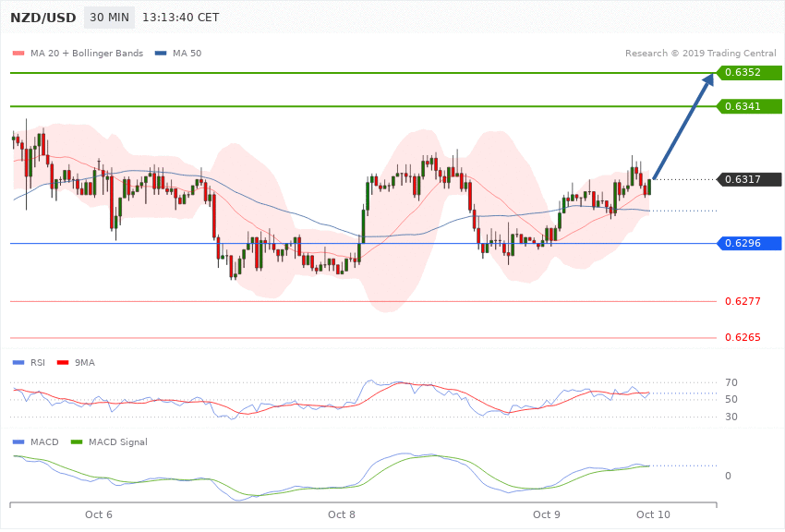Click the Research © 2019 Trading Central credit
This screenshot has width=785, height=532.
[700, 53]
